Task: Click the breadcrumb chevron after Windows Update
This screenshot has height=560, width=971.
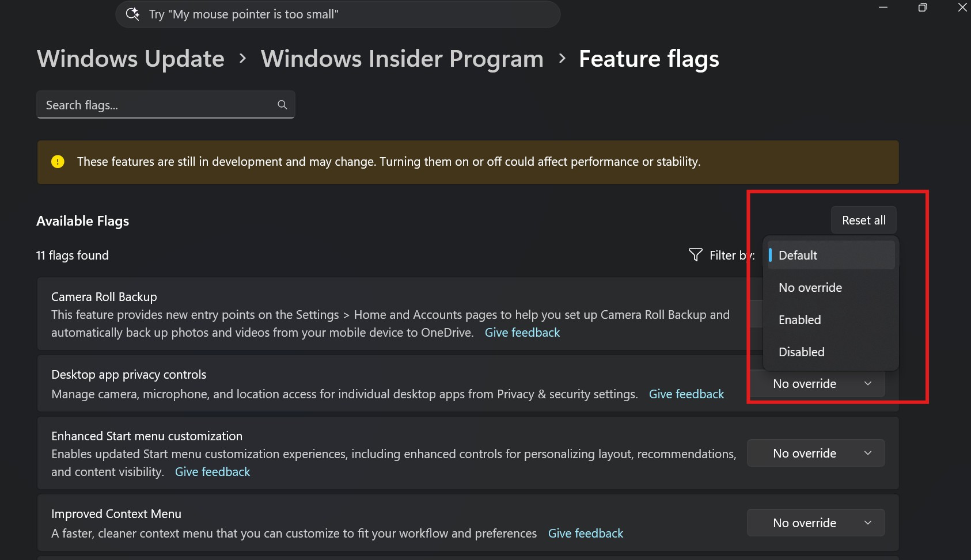Action: tap(243, 59)
